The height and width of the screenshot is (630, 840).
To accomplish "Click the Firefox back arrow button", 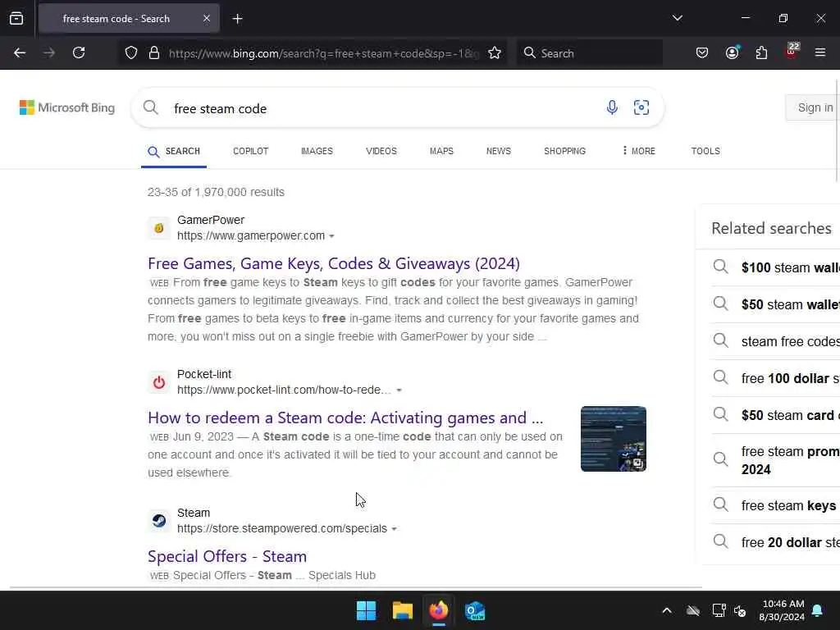I will tap(20, 53).
